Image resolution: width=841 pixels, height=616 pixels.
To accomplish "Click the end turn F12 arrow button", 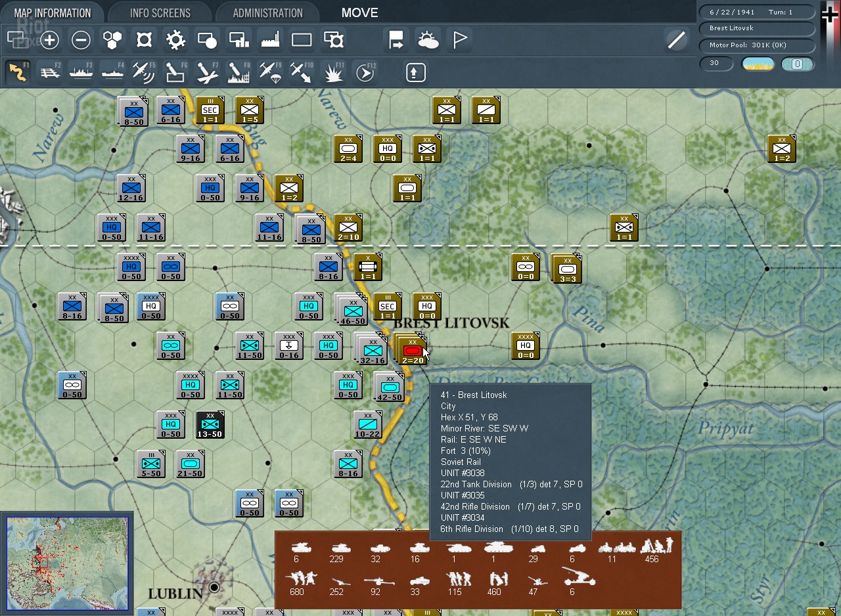I will [365, 72].
